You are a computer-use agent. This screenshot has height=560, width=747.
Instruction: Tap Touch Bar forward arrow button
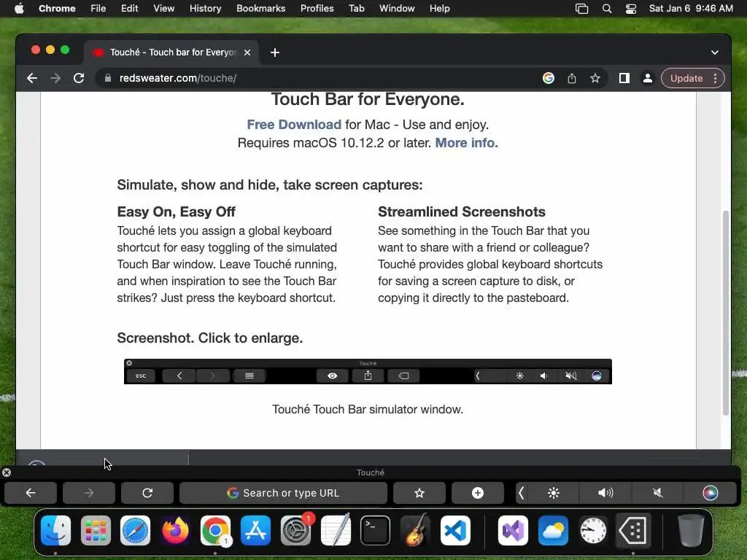[x=89, y=493]
